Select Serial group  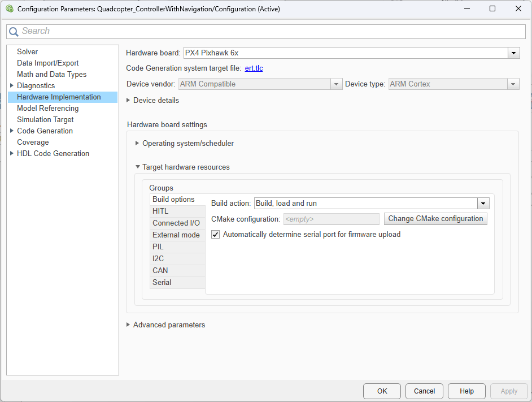tap(177, 283)
